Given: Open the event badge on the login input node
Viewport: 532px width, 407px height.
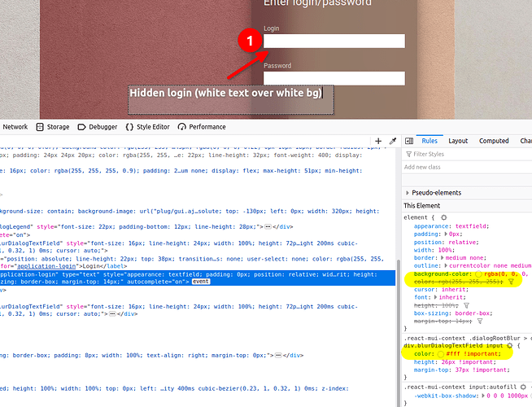Looking at the screenshot, I should (201, 282).
